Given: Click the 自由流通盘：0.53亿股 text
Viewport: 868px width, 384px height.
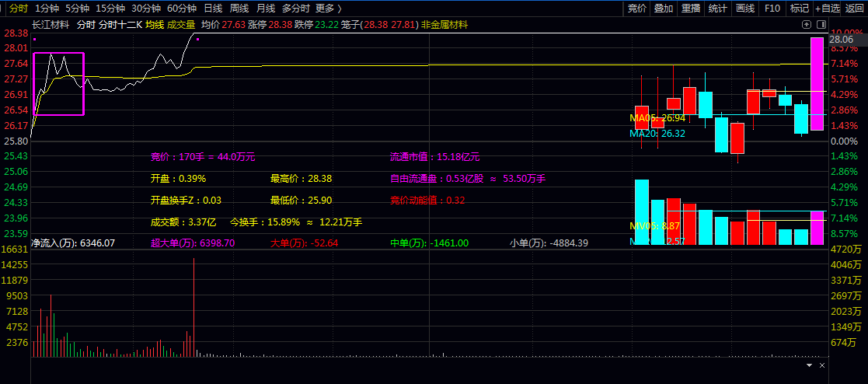Looking at the screenshot, I should 437,179.
